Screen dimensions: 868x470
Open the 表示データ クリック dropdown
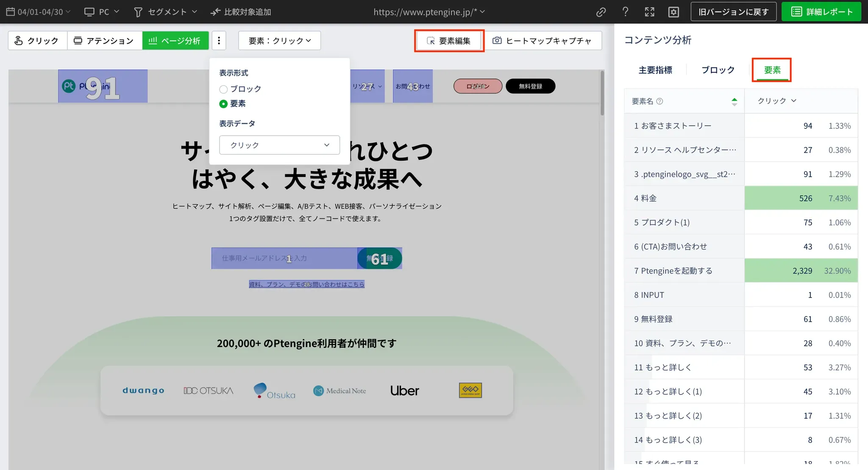point(279,145)
